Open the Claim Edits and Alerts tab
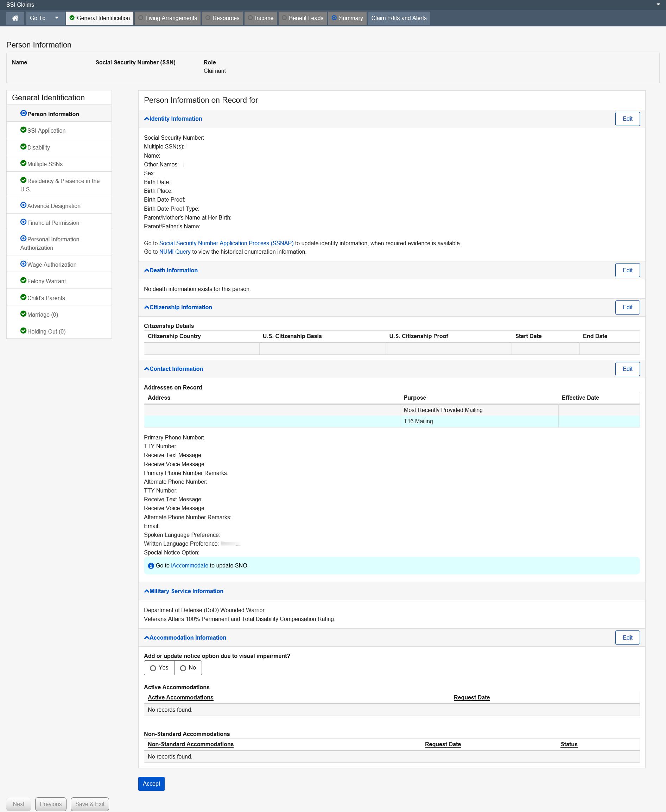This screenshot has width=666, height=812. tap(399, 18)
